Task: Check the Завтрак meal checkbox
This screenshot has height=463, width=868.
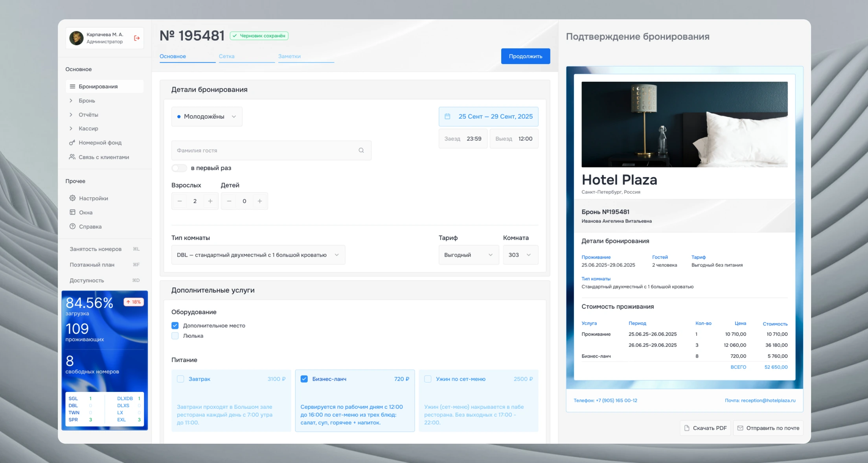Action: click(x=180, y=379)
